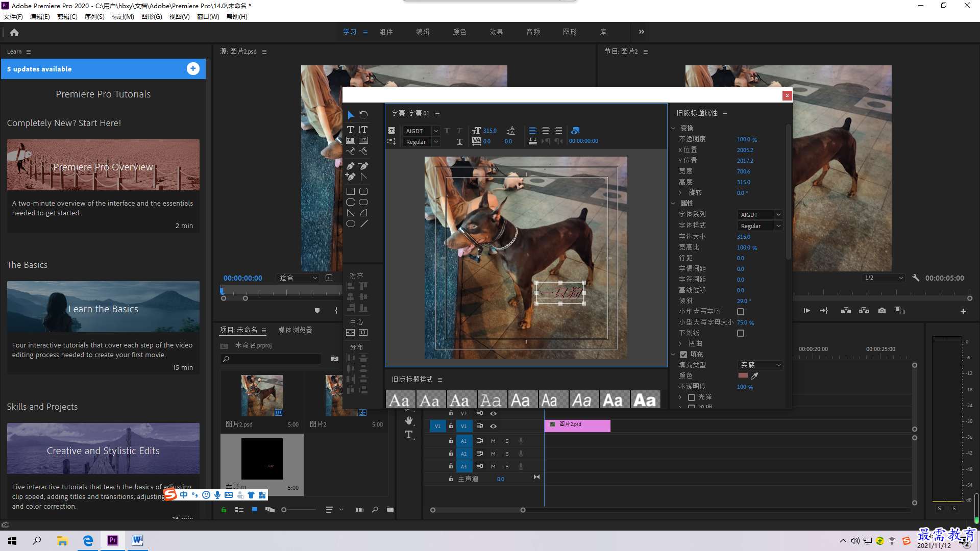
Task: Select the Area Type tool
Action: click(x=351, y=140)
